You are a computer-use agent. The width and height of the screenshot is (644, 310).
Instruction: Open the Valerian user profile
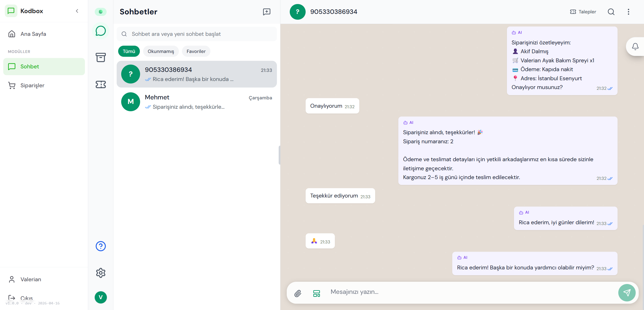(x=44, y=279)
